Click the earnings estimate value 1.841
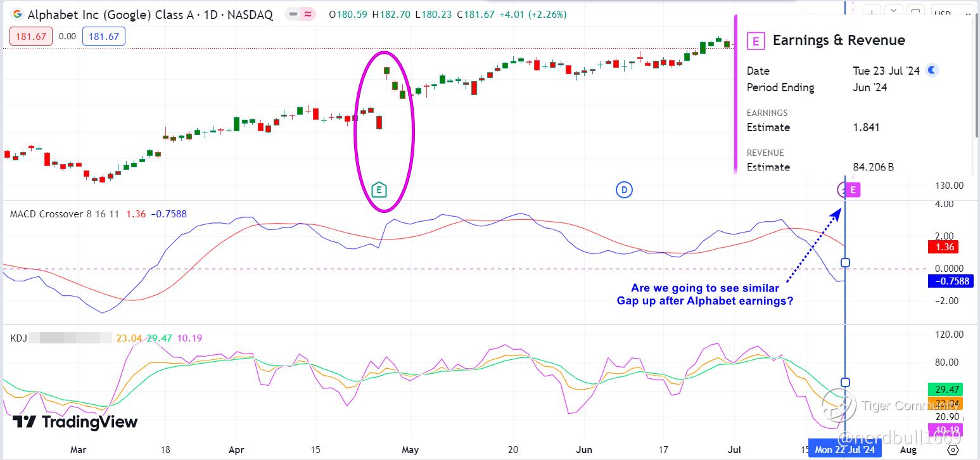The image size is (980, 460). (866, 127)
